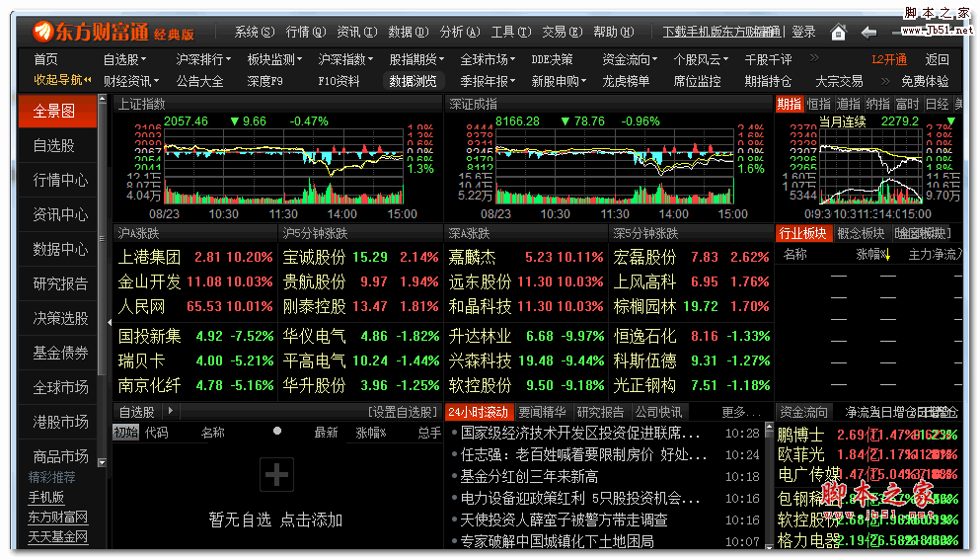Click 更多... in news panel
Screen dimensions: 980x560
pyautogui.click(x=741, y=412)
